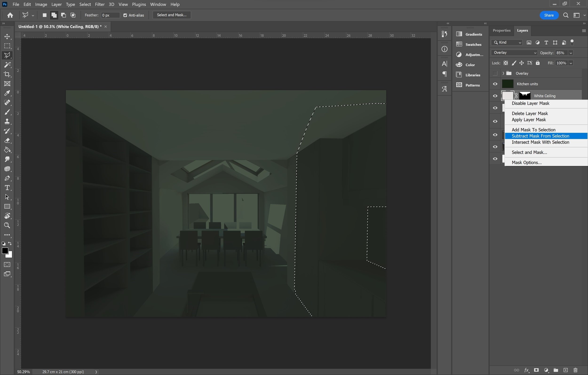Select the Pen tool
This screenshot has height=375, width=588.
pyautogui.click(x=7, y=178)
